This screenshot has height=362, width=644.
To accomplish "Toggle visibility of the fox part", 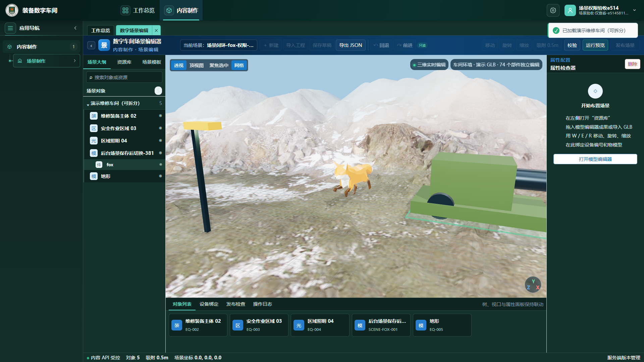I will [161, 165].
